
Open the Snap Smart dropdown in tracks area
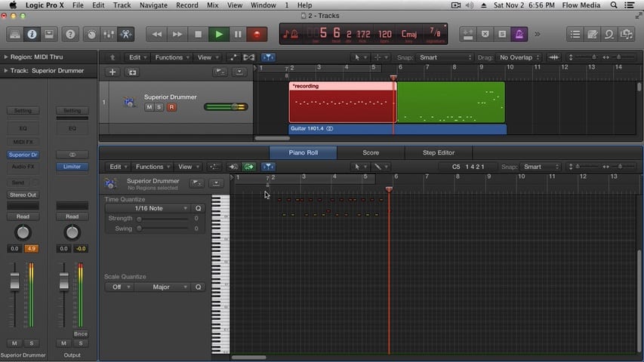(x=445, y=57)
